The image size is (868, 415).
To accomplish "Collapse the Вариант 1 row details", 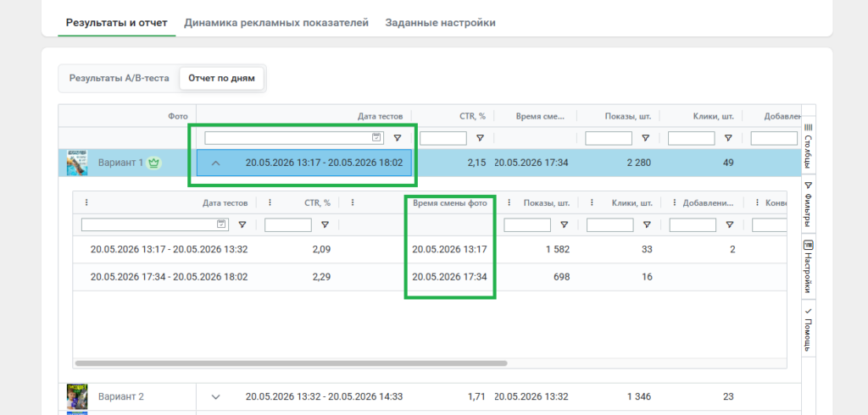I will tap(216, 163).
